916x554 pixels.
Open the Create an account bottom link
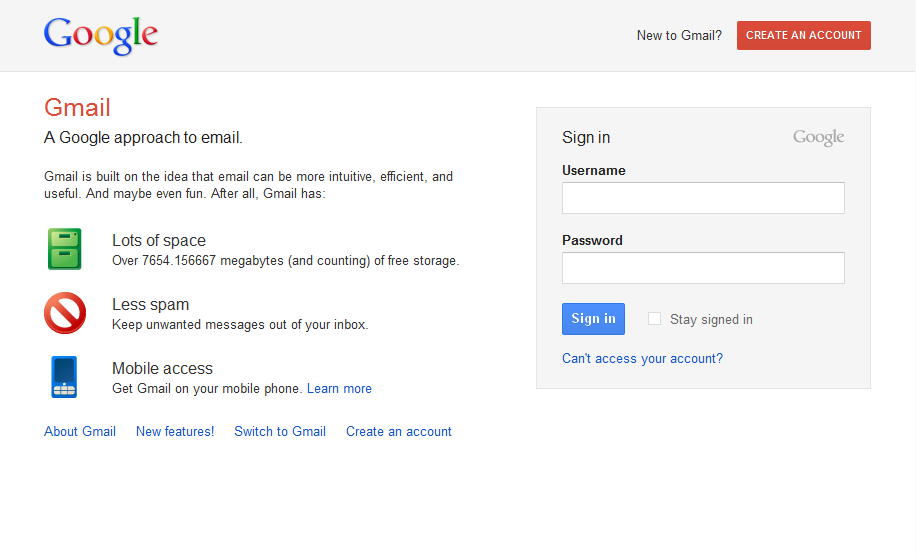399,431
